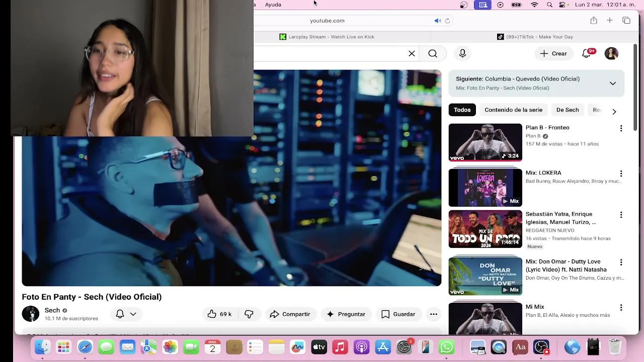Open a new Safari tab
The image size is (644, 362).
pyautogui.click(x=609, y=21)
